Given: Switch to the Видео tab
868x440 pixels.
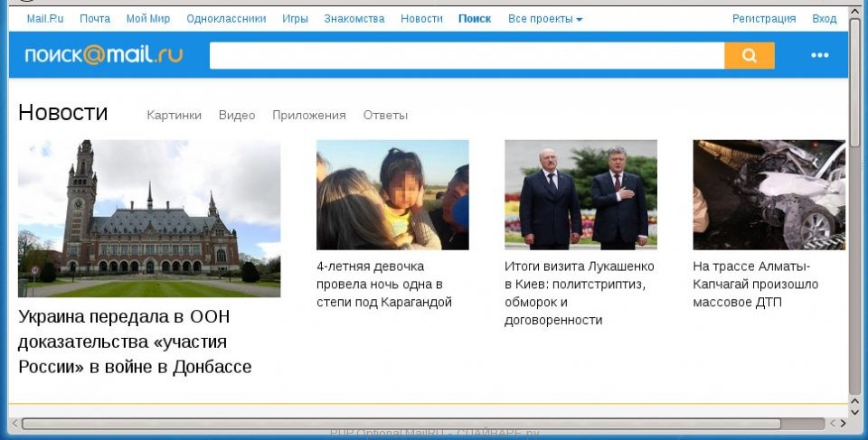Looking at the screenshot, I should coord(237,116).
